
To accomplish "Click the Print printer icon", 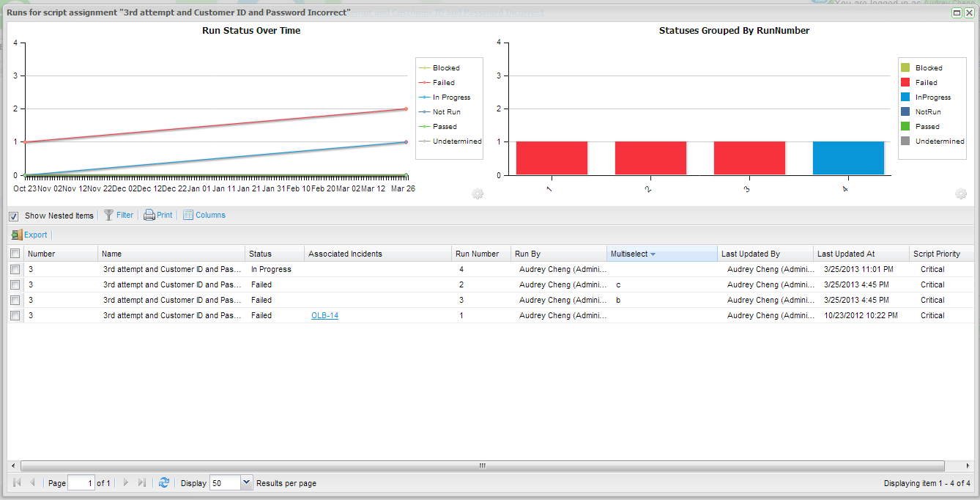I will 149,215.
